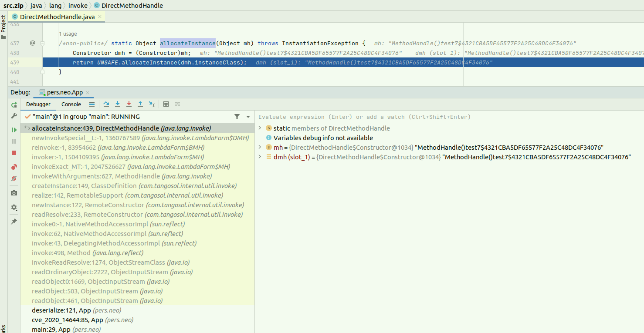Click the fold end marker on line 440
The height and width of the screenshot is (333, 644).
[x=43, y=72]
